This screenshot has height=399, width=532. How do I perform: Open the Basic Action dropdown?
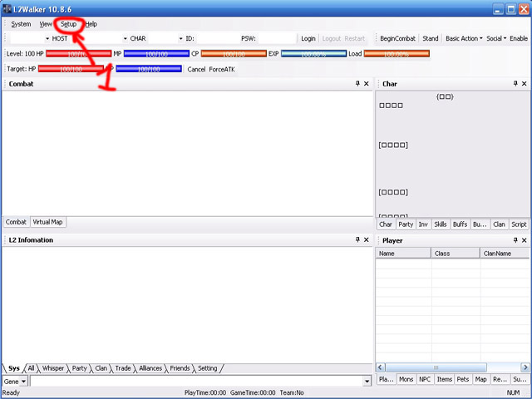click(x=464, y=39)
